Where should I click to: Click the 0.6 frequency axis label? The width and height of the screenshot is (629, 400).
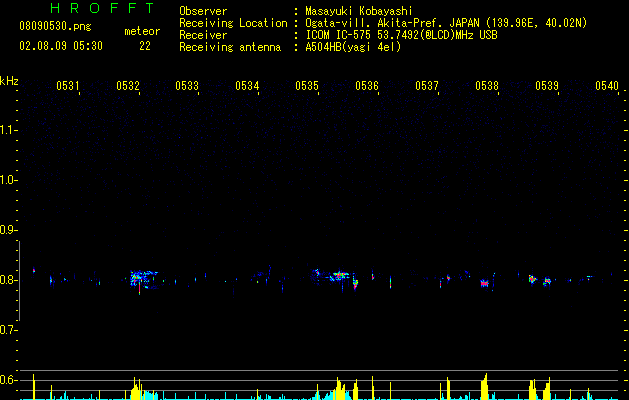(8, 380)
